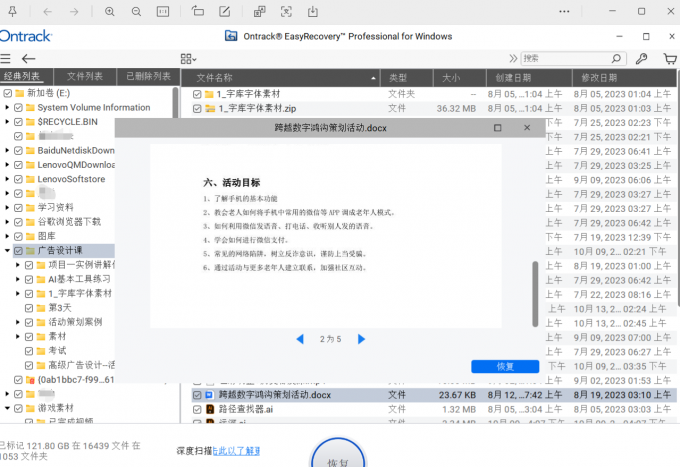This screenshot has height=467, width=680.
Task: Sort by the 文件名称 column header
Action: point(280,78)
